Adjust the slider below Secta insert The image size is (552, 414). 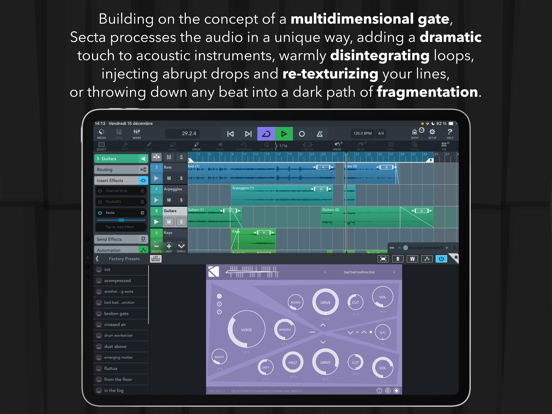(x=121, y=220)
